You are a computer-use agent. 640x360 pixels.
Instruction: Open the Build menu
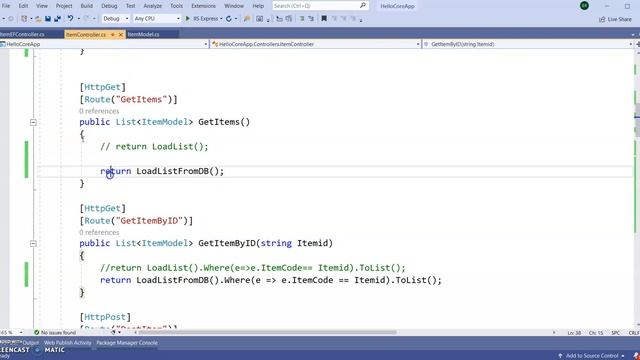pos(87,6)
